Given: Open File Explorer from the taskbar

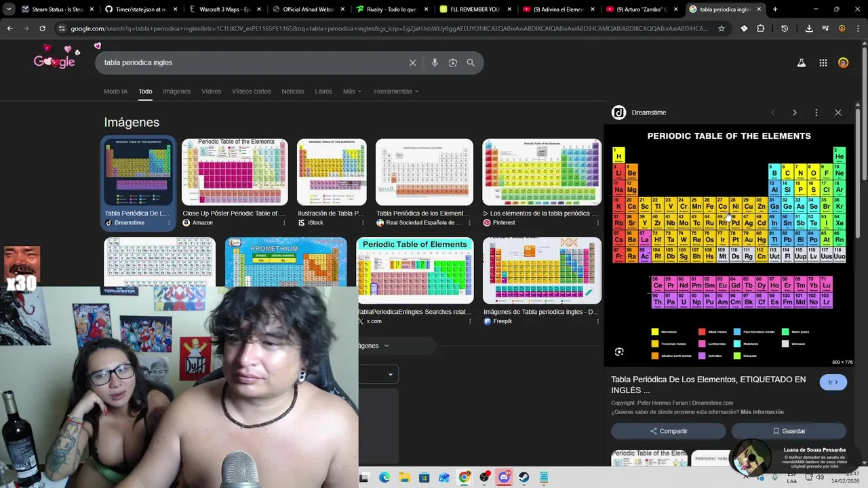Looking at the screenshot, I should 404,477.
